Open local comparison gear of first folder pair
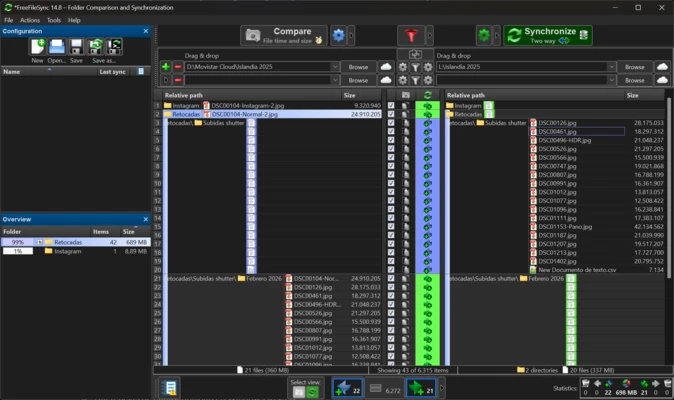This screenshot has height=400, width=674. pos(403,67)
